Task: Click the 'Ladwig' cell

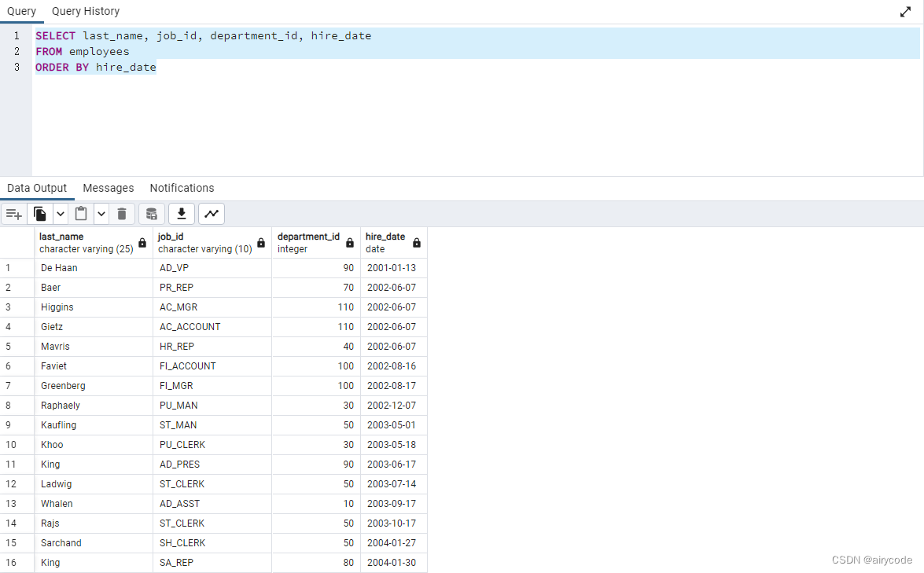Action: point(94,484)
